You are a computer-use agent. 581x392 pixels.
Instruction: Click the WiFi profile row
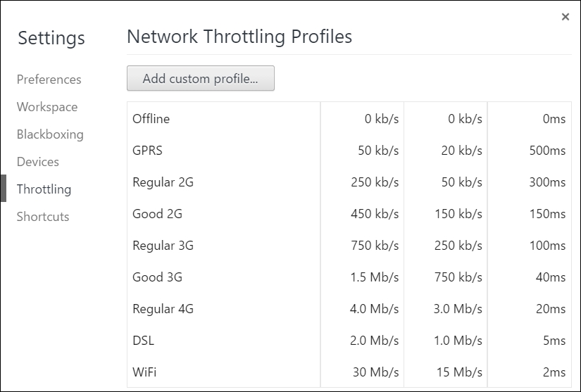coord(349,372)
